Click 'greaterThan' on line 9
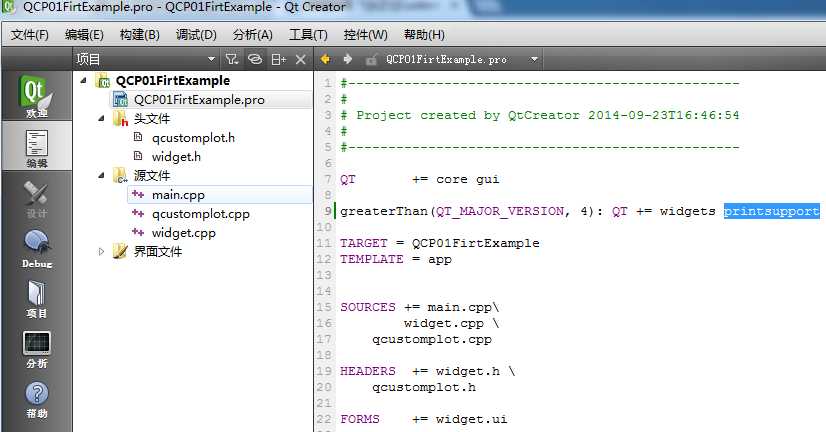 tap(384, 211)
